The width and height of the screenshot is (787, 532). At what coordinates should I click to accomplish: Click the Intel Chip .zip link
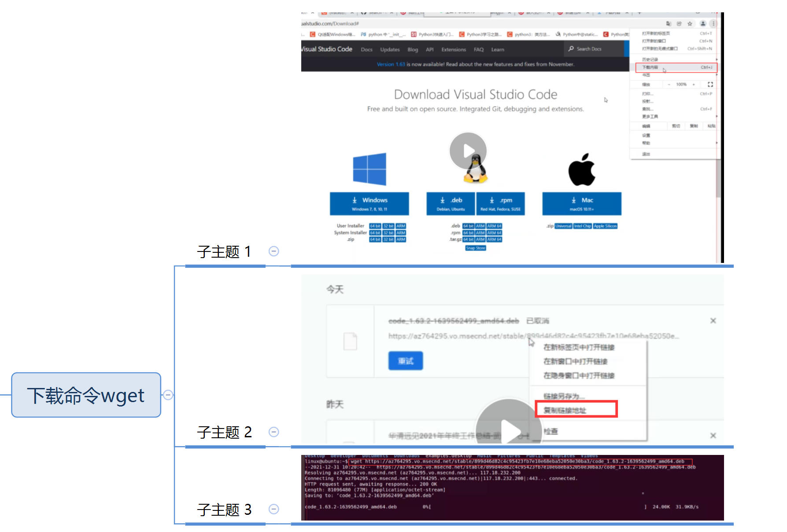[583, 226]
